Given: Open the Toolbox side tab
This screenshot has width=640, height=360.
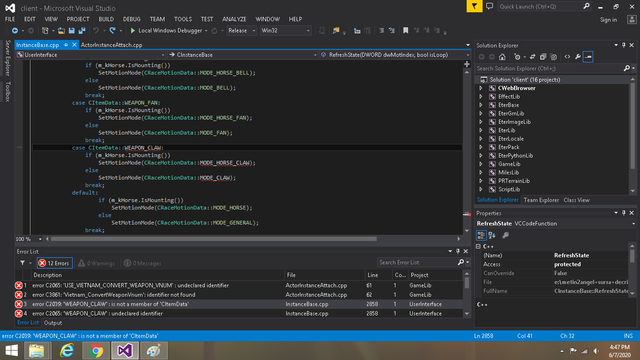Looking at the screenshot, I should 7,91.
